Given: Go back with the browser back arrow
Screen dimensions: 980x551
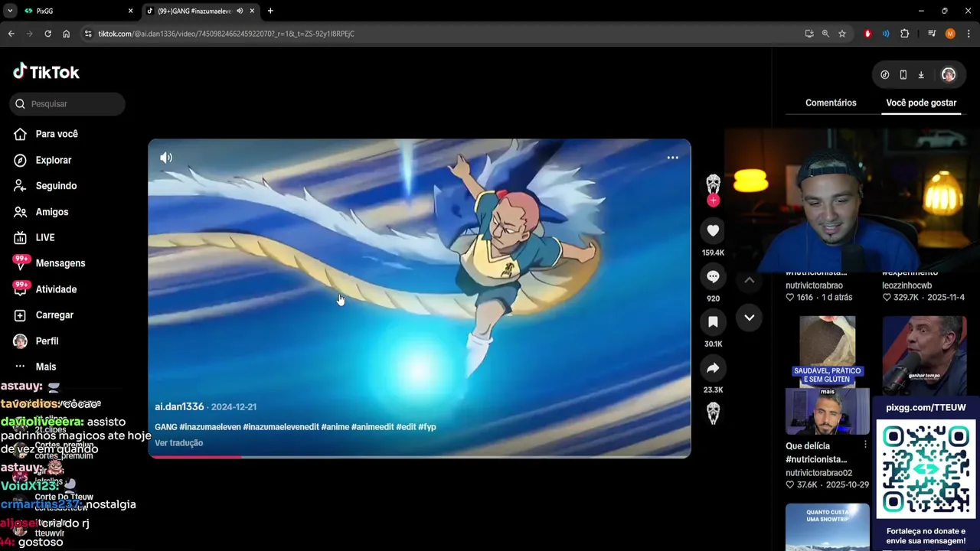Looking at the screenshot, I should pos(11,34).
